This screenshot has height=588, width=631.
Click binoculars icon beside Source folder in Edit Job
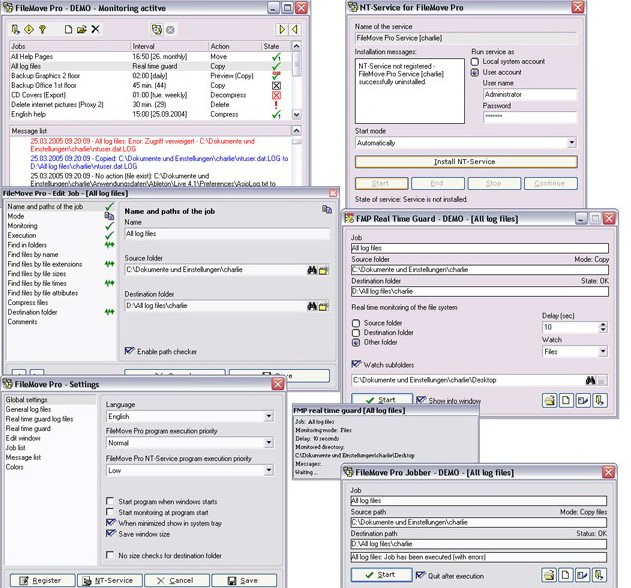coord(312,270)
